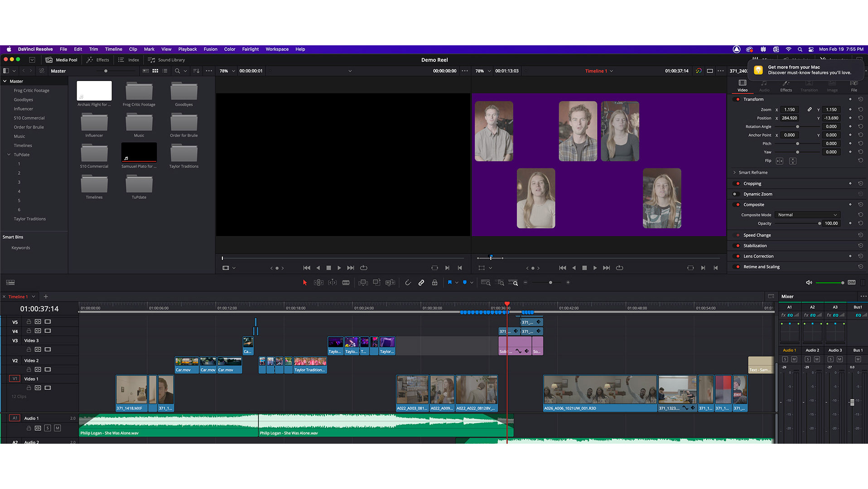Toggle timeline Snapping magnet icon
This screenshot has height=489, width=868.
click(x=408, y=283)
